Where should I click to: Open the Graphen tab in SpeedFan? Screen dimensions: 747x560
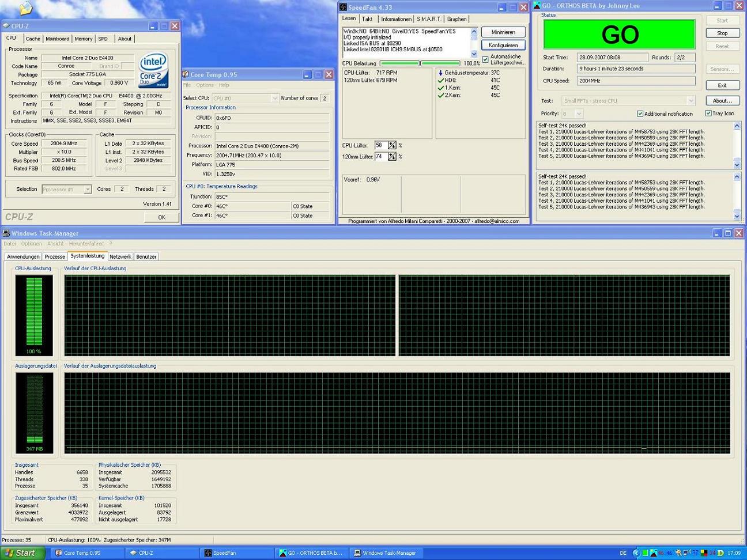click(456, 19)
